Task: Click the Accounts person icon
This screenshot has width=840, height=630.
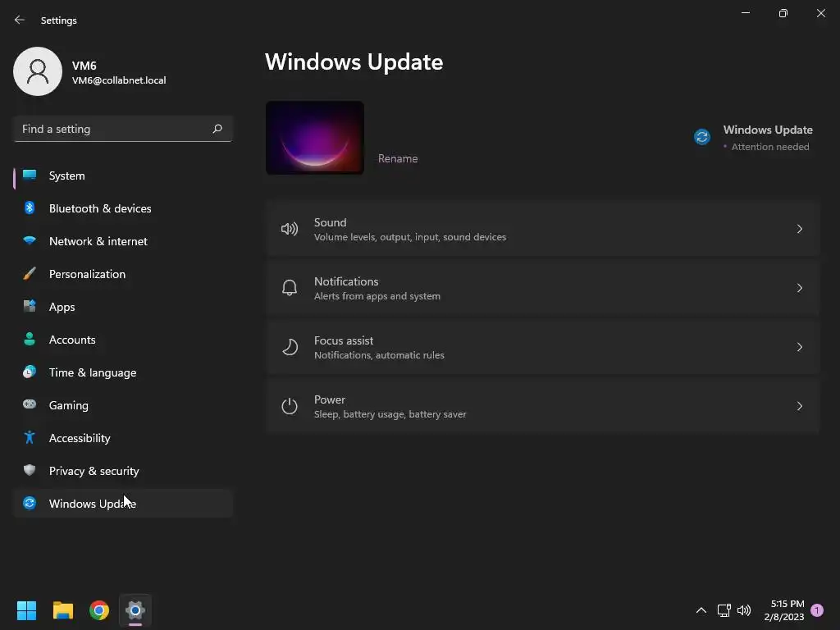Action: (30, 339)
